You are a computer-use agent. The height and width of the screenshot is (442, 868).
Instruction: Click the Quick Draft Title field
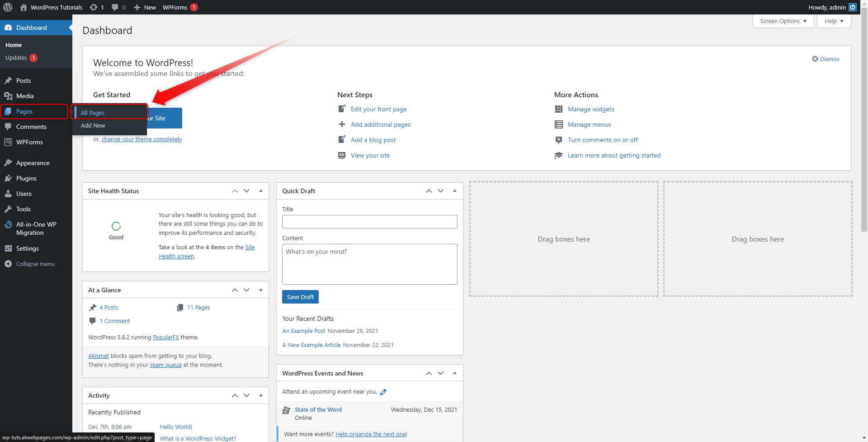[369, 222]
